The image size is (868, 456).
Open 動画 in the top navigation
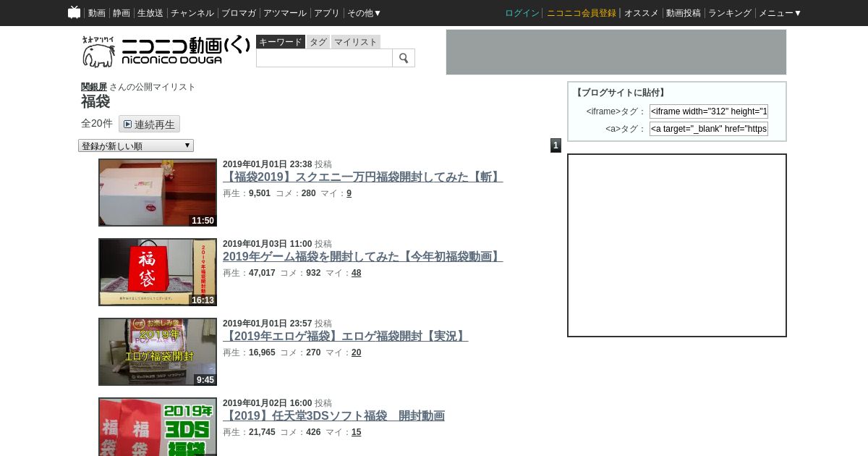click(97, 13)
